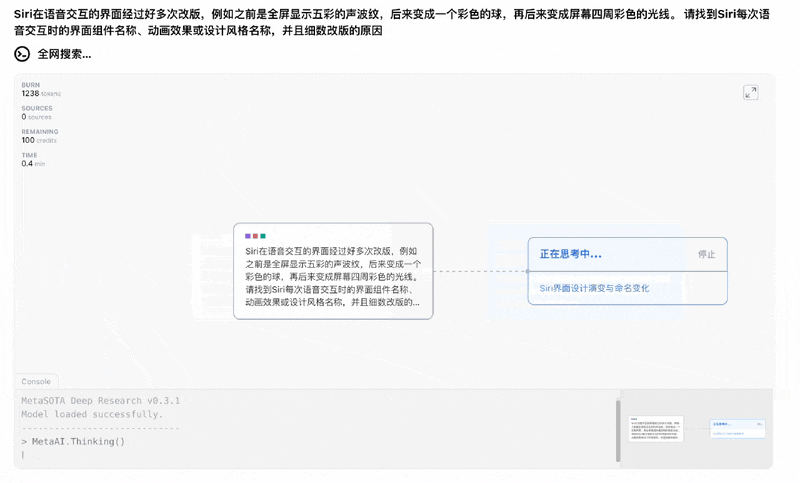Click the SOURCES 0 sources stat
Viewport: 800px width, 483px height.
coord(37,113)
